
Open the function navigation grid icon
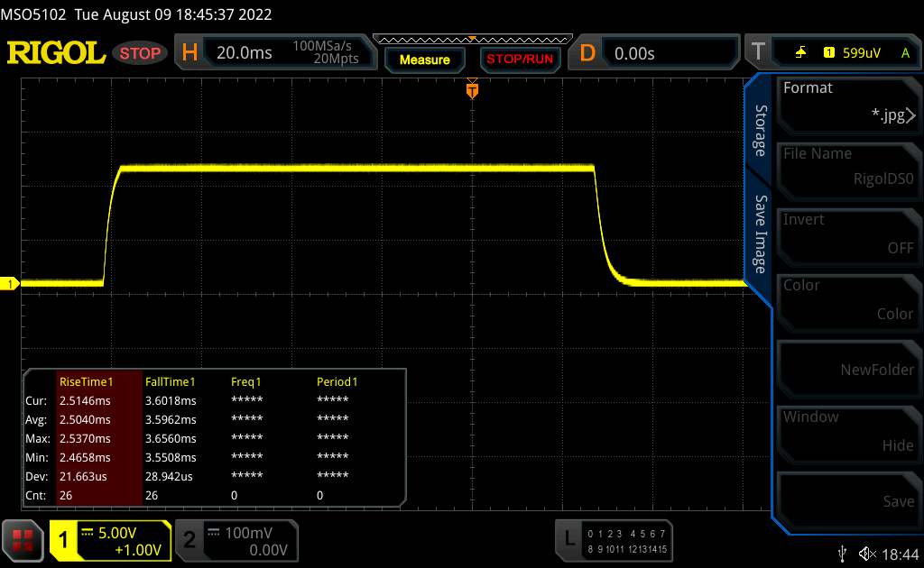[23, 540]
